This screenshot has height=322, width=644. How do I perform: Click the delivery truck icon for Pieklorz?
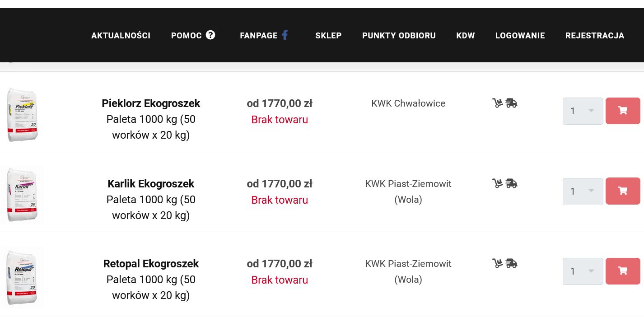[511, 103]
